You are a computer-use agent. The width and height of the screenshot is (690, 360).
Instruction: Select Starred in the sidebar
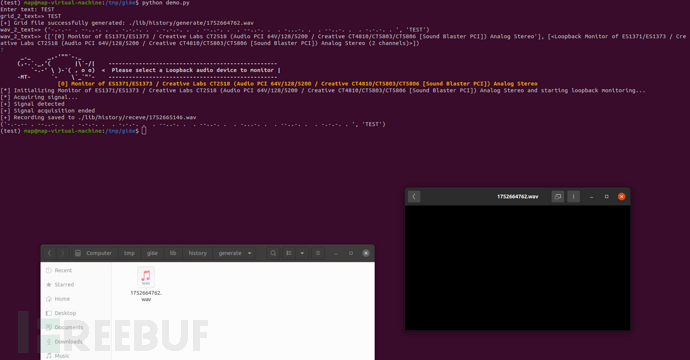click(76, 285)
